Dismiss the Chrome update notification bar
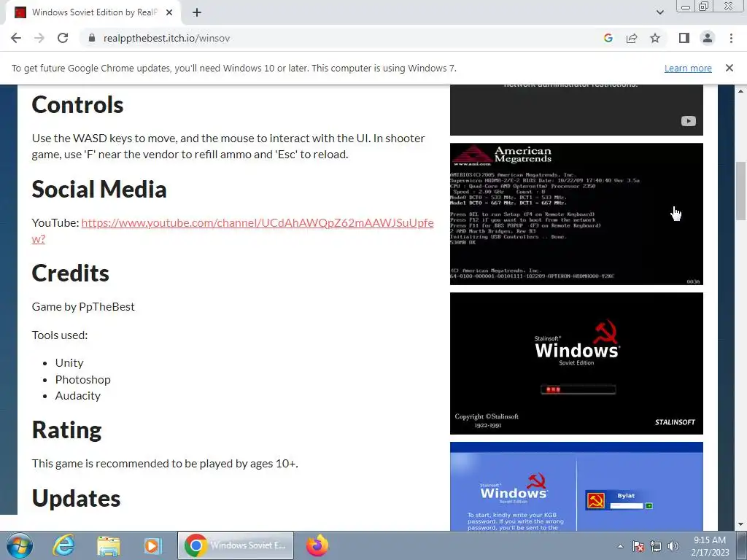The image size is (747, 560). pos(729,68)
